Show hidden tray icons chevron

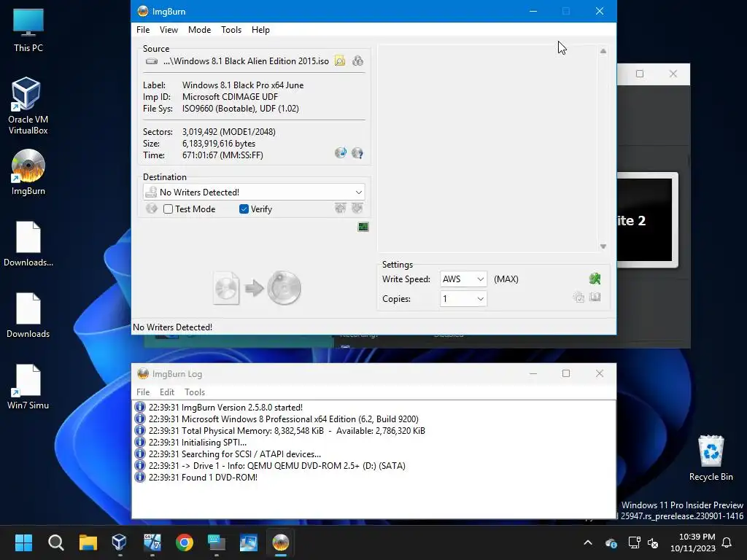coord(588,542)
